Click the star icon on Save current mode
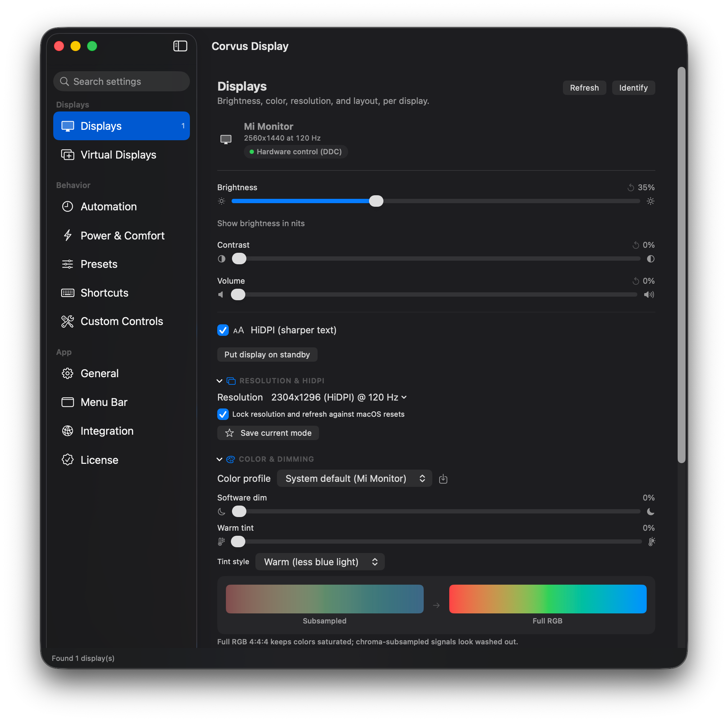The height and width of the screenshot is (722, 728). [x=229, y=433]
